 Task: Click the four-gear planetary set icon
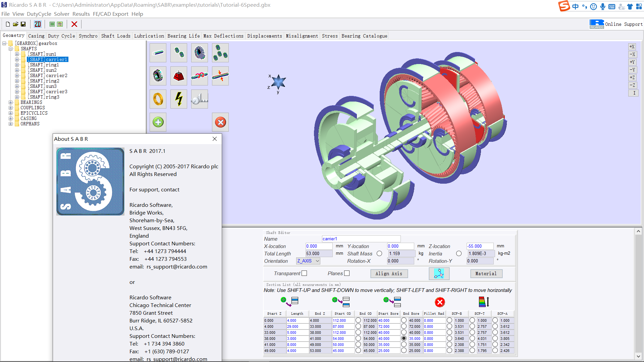point(220,53)
